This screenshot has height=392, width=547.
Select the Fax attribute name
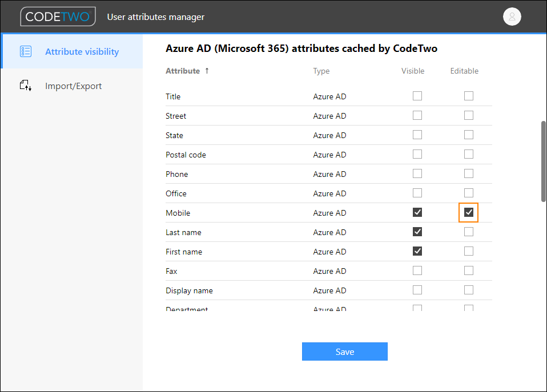click(x=171, y=272)
